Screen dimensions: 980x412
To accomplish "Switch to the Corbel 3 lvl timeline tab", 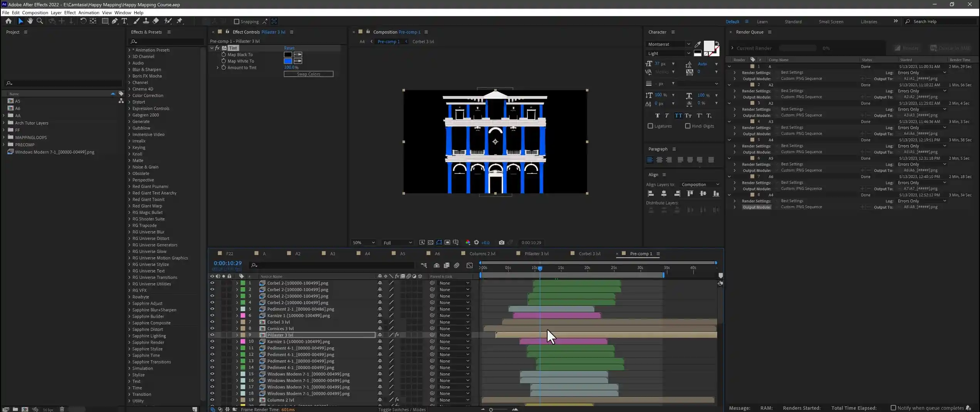I will click(589, 254).
